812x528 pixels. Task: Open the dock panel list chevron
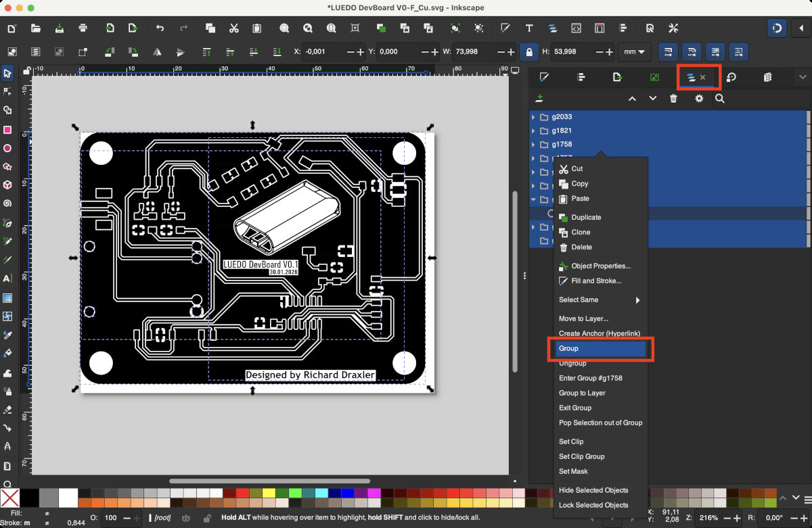803,78
